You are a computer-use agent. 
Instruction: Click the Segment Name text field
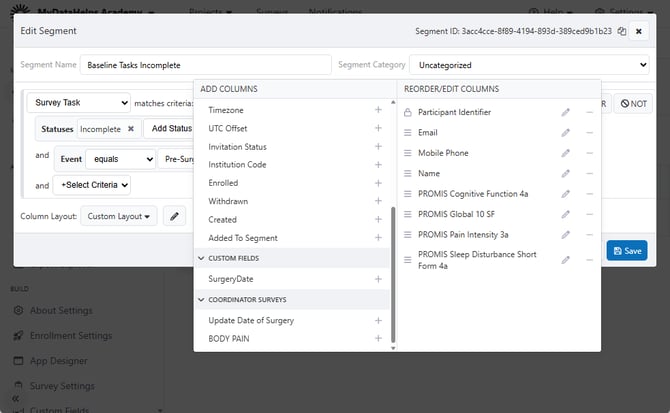tap(205, 65)
